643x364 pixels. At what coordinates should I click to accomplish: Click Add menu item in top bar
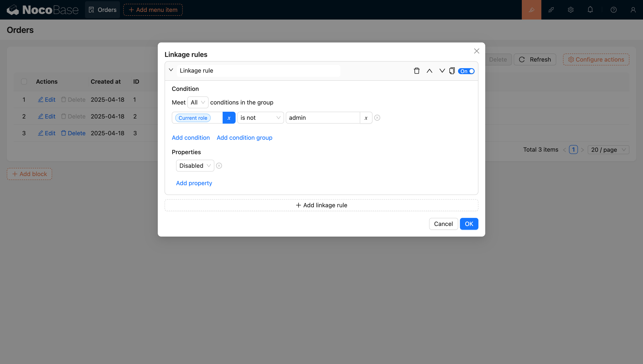point(153,10)
